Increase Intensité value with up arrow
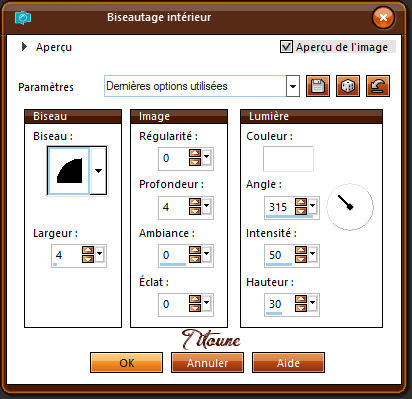Image resolution: width=412 pixels, height=399 pixels. [301, 251]
